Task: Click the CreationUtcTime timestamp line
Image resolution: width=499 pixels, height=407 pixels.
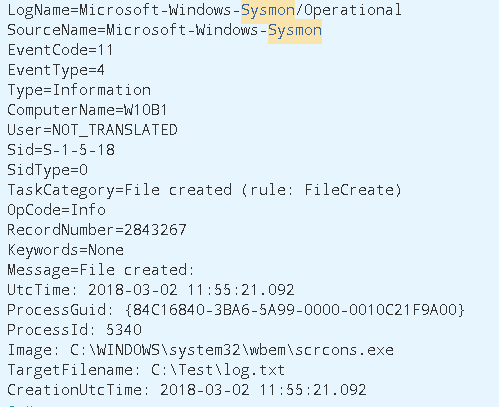Action: [x=187, y=390]
